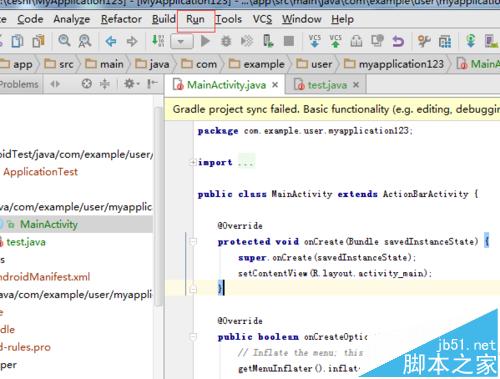This screenshot has width=500, height=379.
Task: Click VCS Commit Changes up-arrow icon
Action: pos(335,41)
